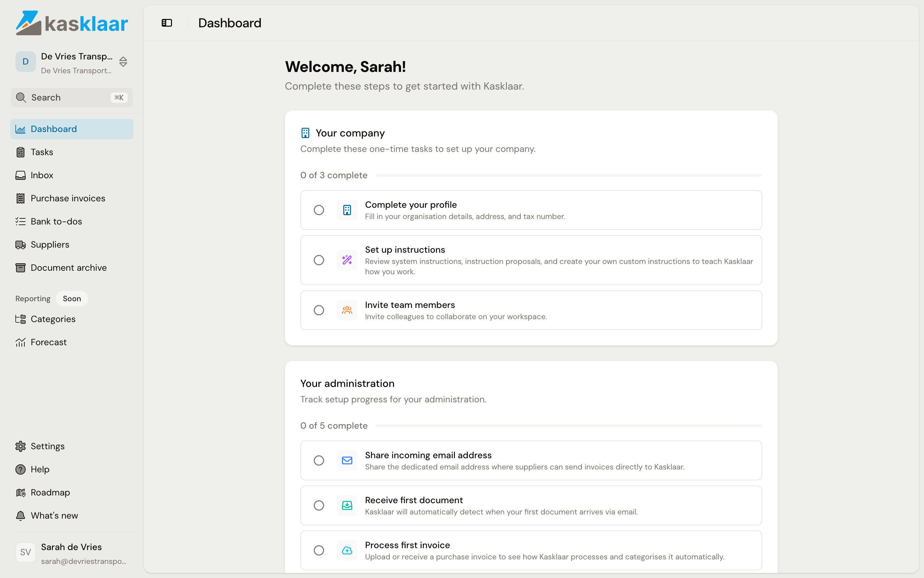Check the Invite team members circle
924x578 pixels.
[x=319, y=310]
